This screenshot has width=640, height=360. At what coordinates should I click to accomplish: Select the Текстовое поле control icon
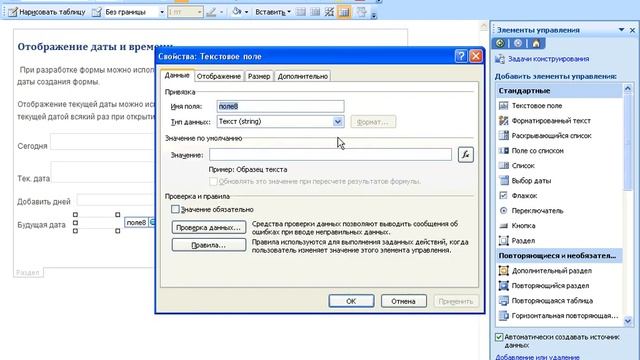504,106
